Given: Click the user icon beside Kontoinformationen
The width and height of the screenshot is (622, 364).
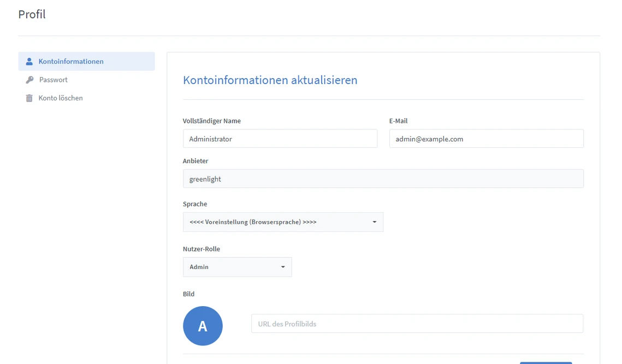Looking at the screenshot, I should 29,62.
